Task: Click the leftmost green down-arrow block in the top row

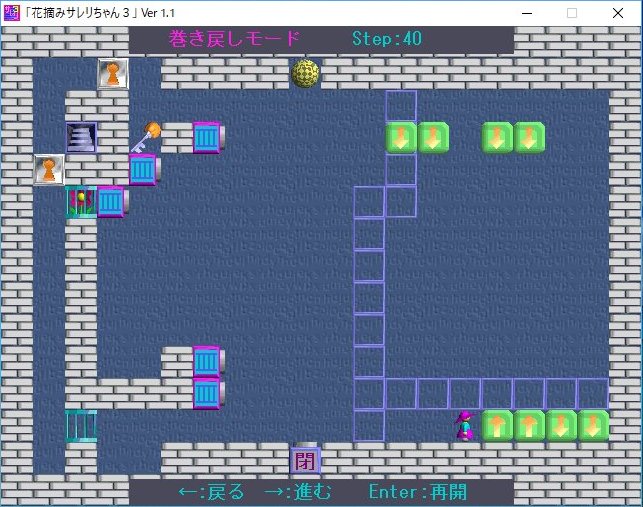Action: coord(401,137)
